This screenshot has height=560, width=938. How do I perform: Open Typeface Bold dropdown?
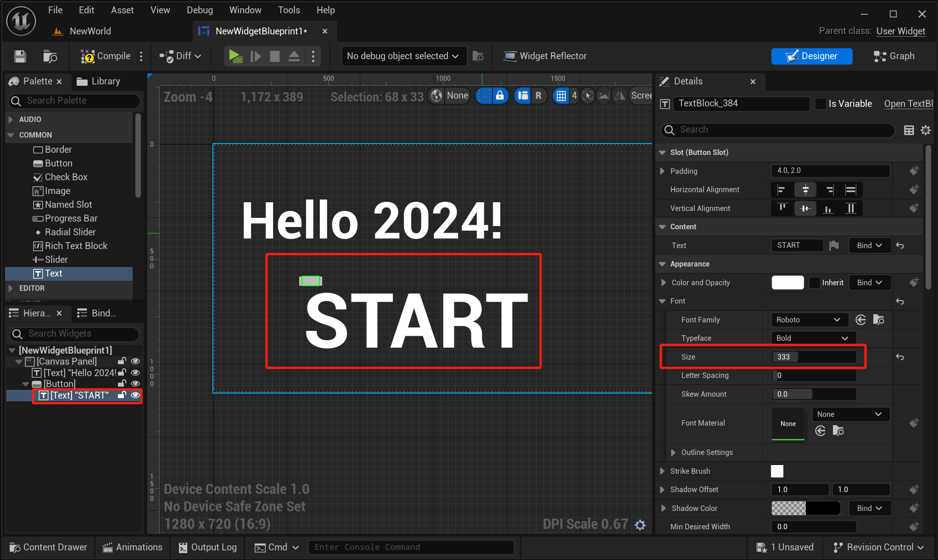click(814, 338)
